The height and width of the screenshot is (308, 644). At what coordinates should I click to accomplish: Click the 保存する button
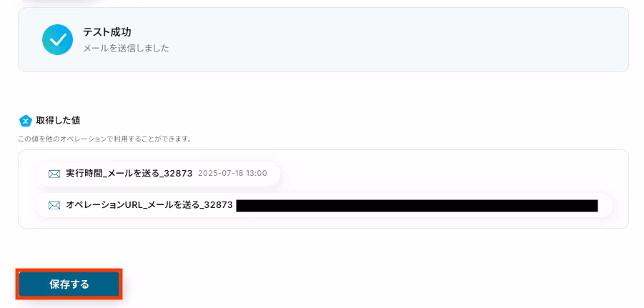[69, 284]
